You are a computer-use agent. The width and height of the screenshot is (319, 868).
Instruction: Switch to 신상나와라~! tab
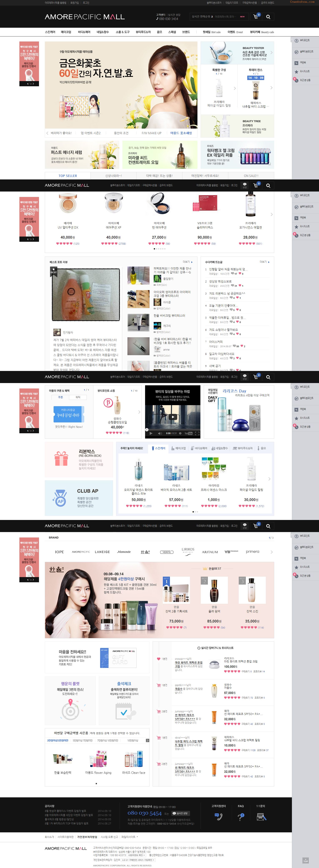pyautogui.click(x=114, y=175)
